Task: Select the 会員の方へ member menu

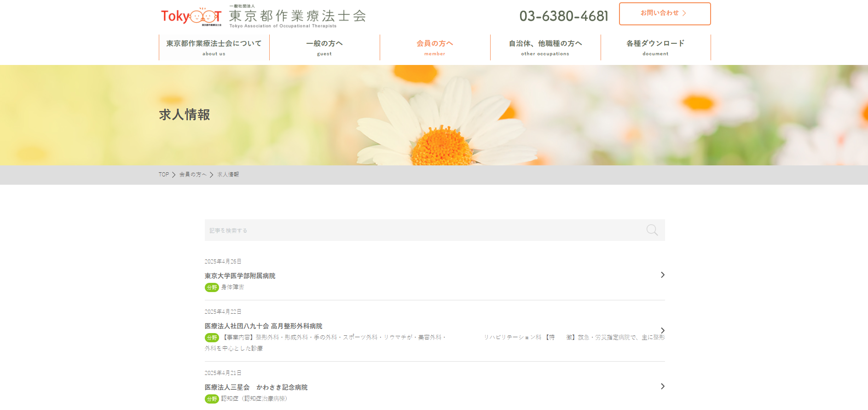Action: (435, 47)
